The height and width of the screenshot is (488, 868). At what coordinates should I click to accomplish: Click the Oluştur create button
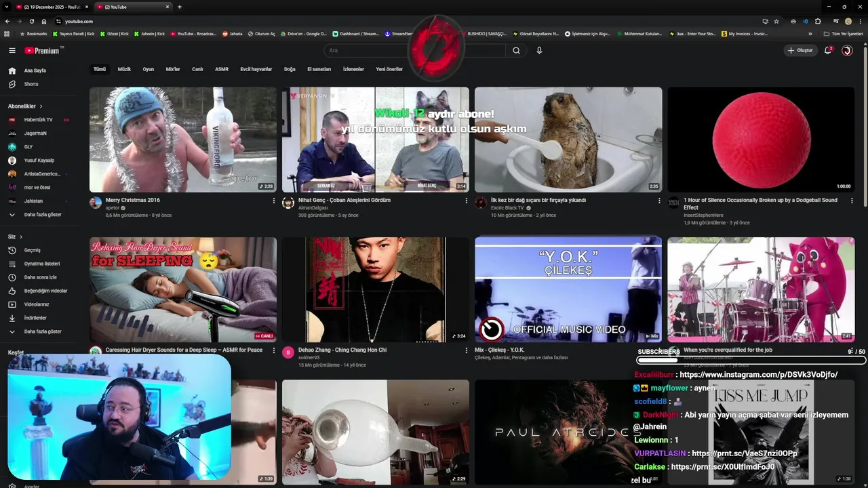click(800, 50)
